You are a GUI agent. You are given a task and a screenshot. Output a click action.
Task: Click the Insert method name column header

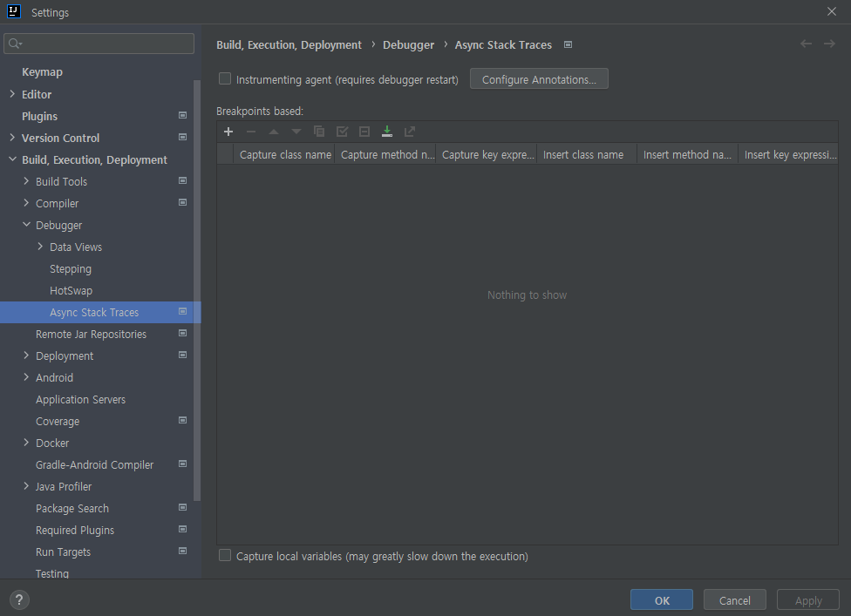tap(688, 154)
